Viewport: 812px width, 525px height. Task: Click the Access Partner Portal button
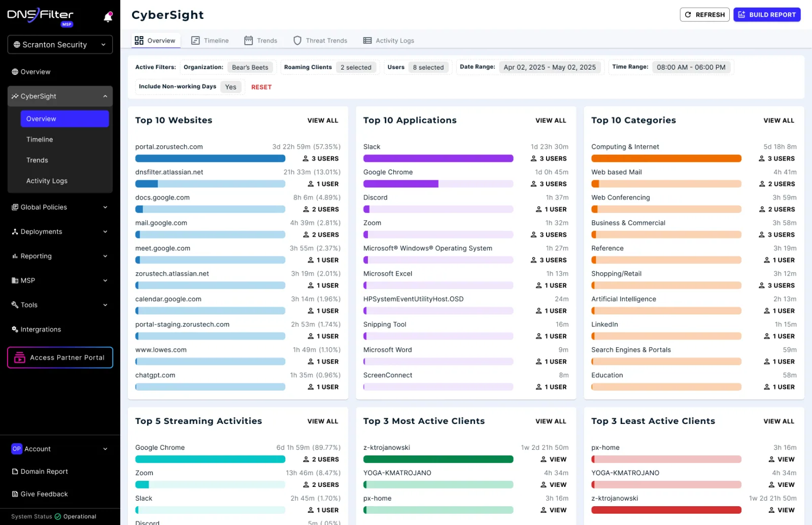[60, 357]
